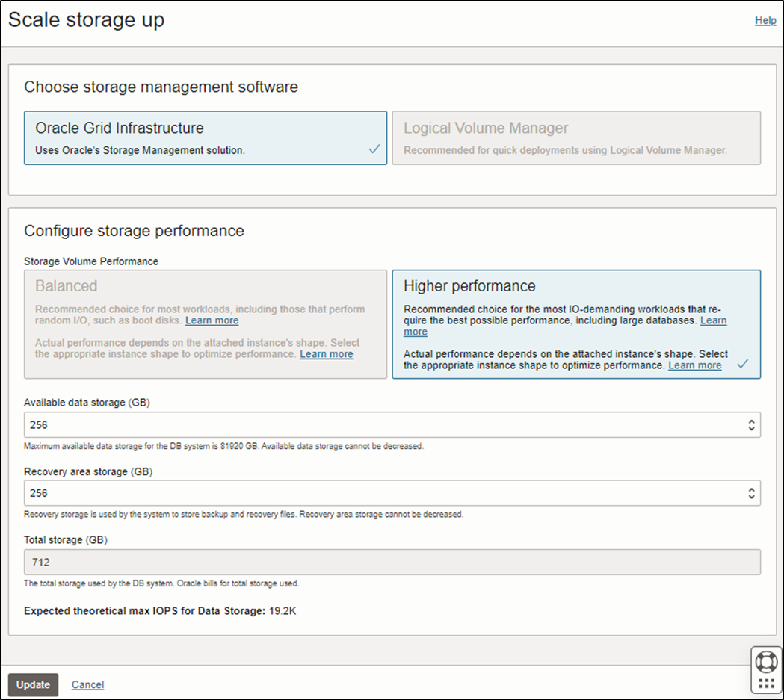Click the Update button
784x700 pixels.
33,684
